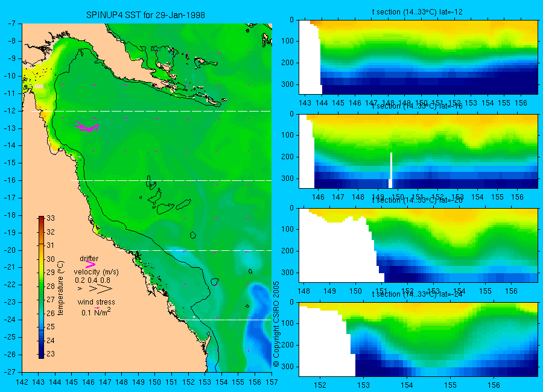
Task: Click the '28' label on temperature scale
Action: tap(51, 286)
